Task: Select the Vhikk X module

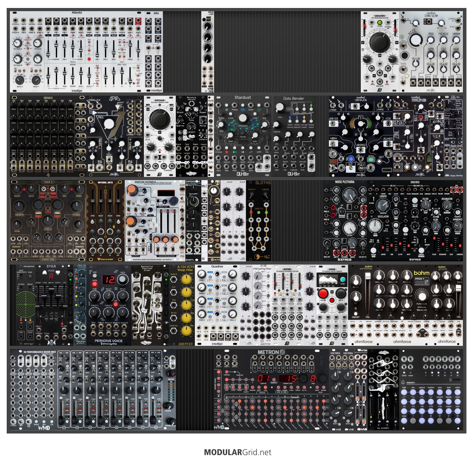Action: (48, 221)
